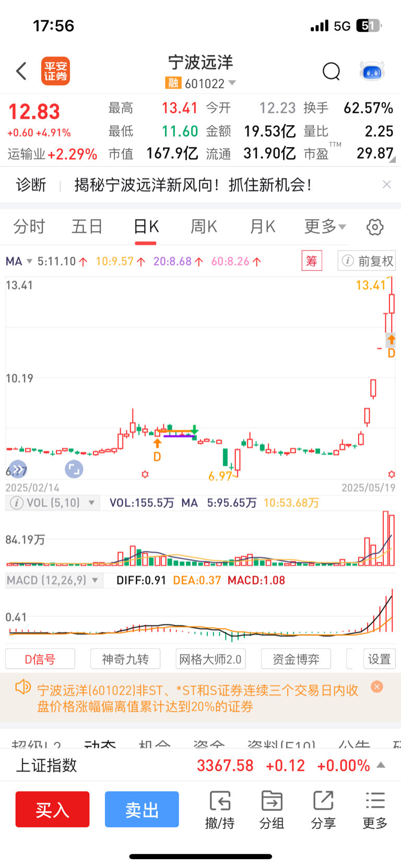
Task: Tap the fullscreen expand chart icon
Action: [74, 469]
